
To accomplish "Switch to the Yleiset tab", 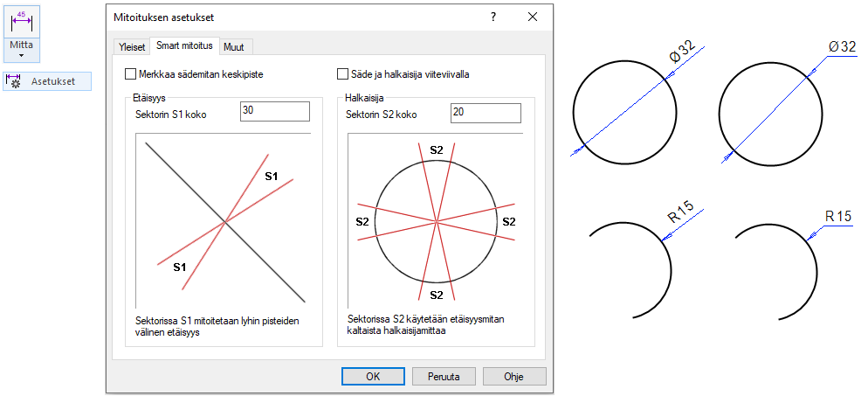I will (131, 47).
